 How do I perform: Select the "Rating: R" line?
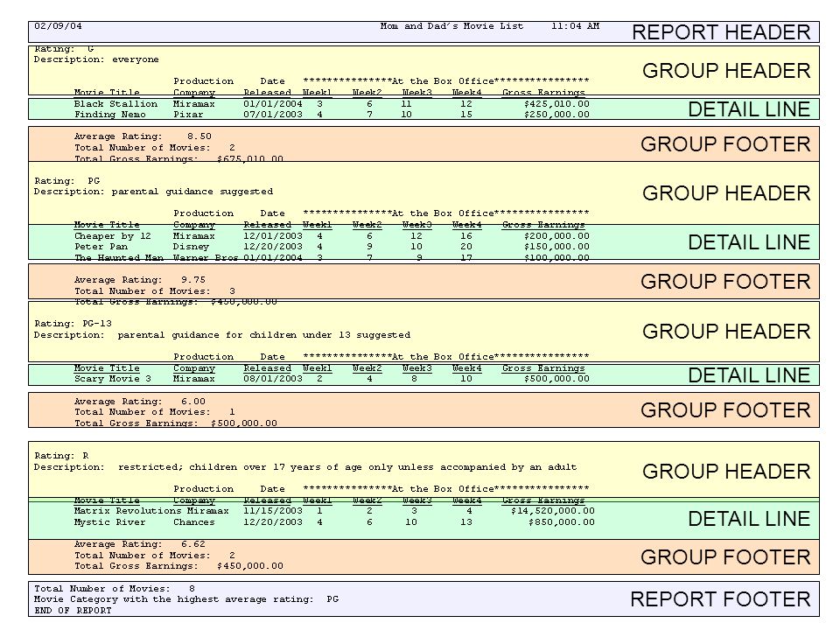(x=61, y=456)
